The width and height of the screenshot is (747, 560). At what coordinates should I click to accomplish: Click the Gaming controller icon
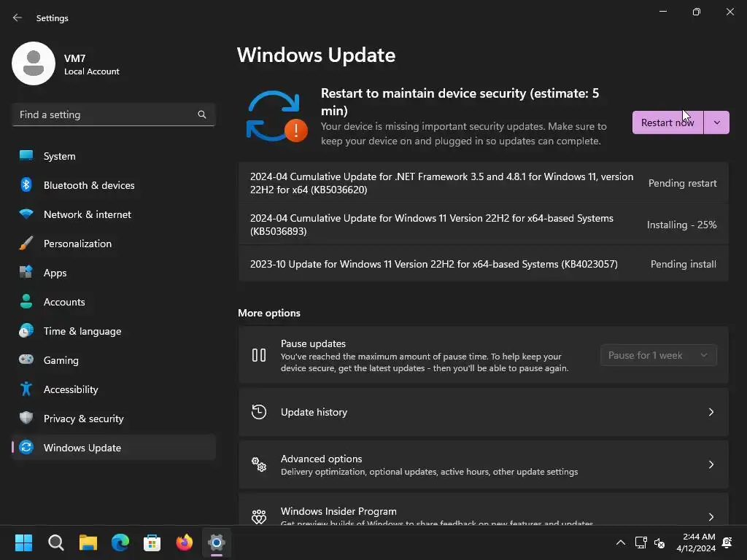(x=26, y=359)
